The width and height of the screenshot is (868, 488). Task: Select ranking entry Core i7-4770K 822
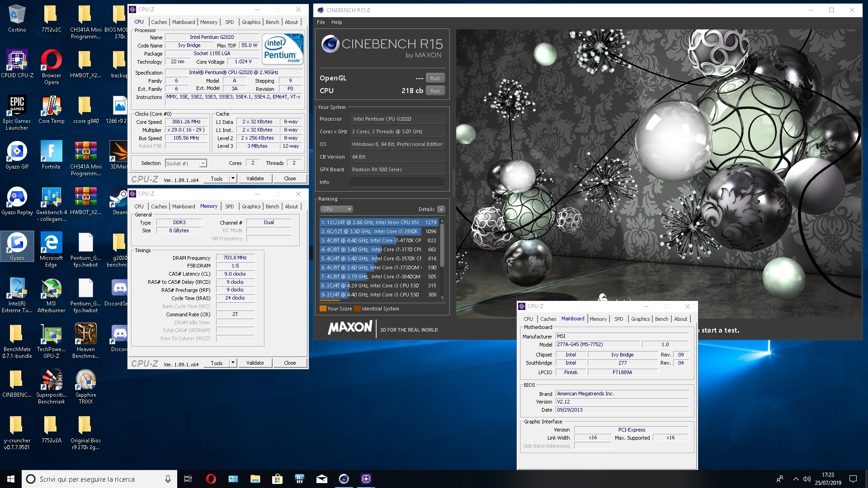pyautogui.click(x=378, y=240)
